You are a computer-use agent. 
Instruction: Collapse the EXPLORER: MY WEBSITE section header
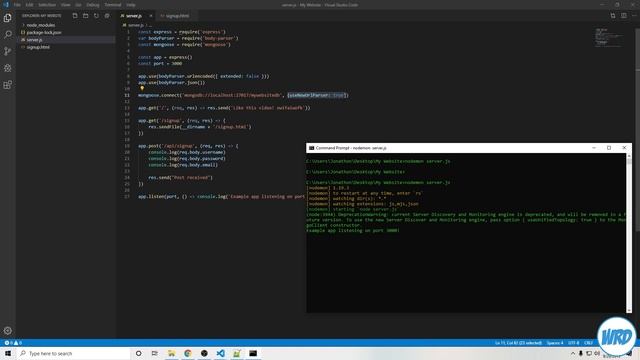click(x=42, y=16)
